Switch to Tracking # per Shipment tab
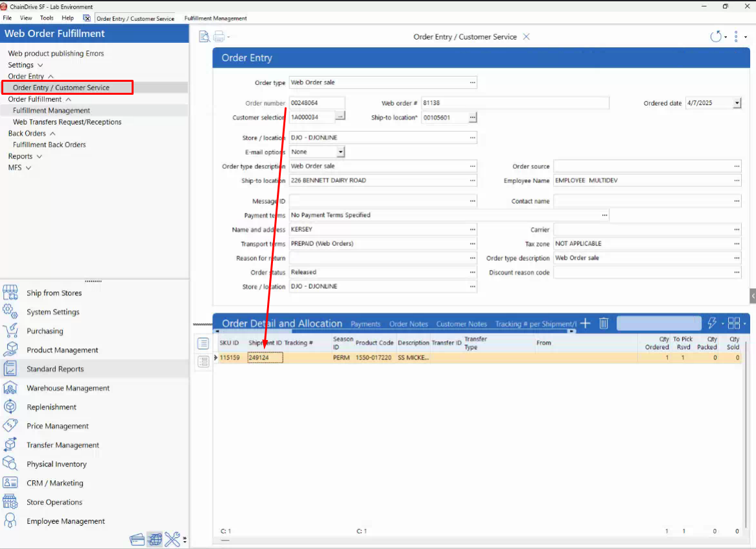This screenshot has width=756, height=549. point(536,324)
